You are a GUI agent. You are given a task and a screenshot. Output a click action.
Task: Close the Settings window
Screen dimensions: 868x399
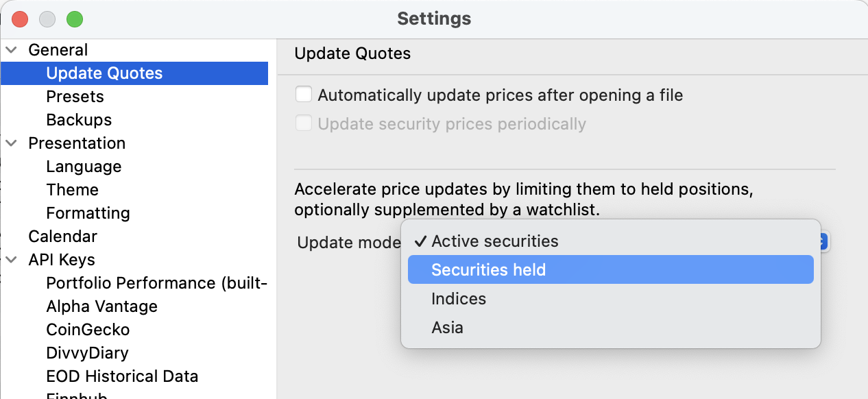click(20, 19)
